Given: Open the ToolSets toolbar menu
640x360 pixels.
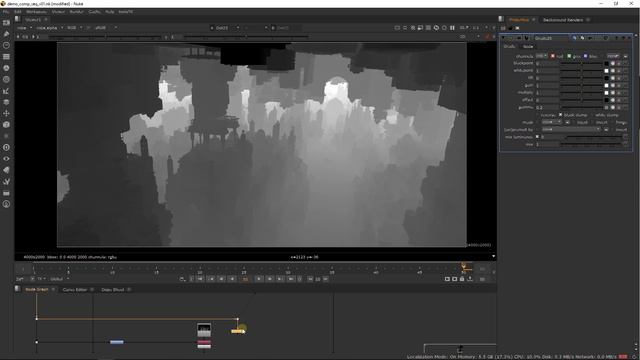Looking at the screenshot, I should click(x=6, y=181).
